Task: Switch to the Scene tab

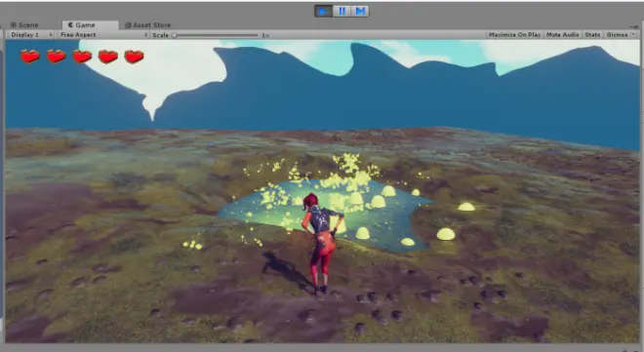Action: point(24,25)
